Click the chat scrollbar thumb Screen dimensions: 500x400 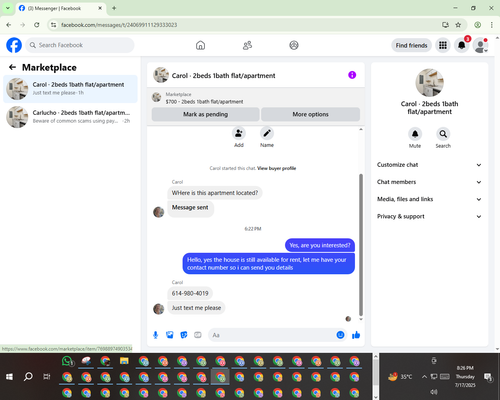click(361, 245)
